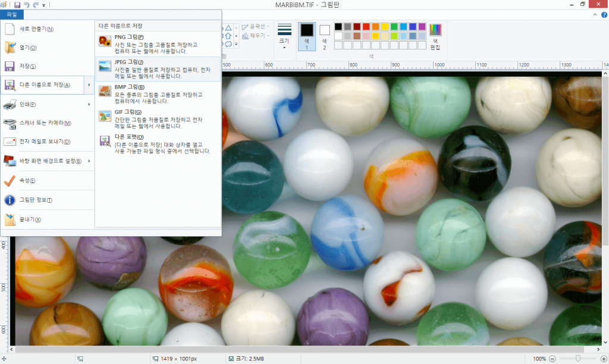Image resolution: width=609 pixels, height=364 pixels.
Task: Choose 바탕 화면 배경으로 설정(B)
Action: click(x=47, y=161)
